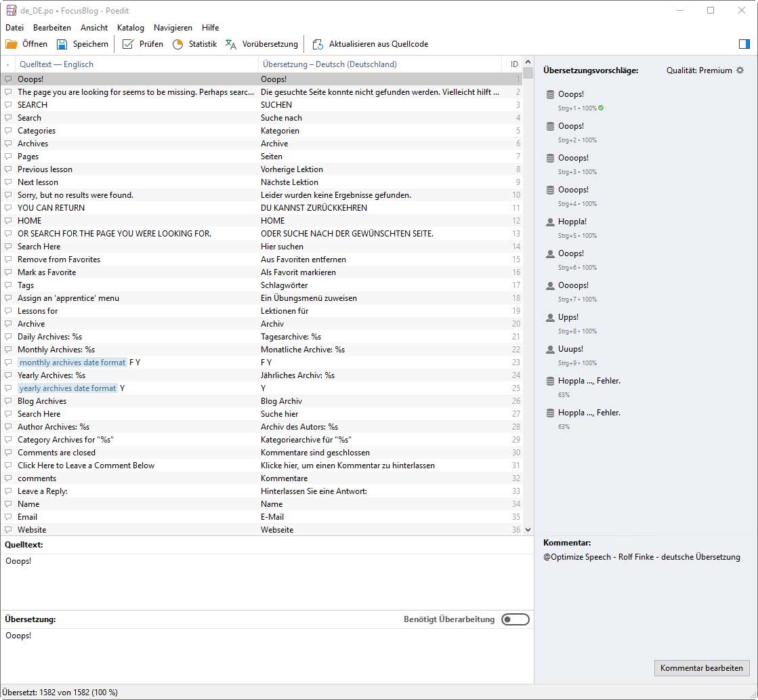Sort by 'Quelltext — Englisch' column header
The height and width of the screenshot is (700, 758).
click(x=137, y=64)
